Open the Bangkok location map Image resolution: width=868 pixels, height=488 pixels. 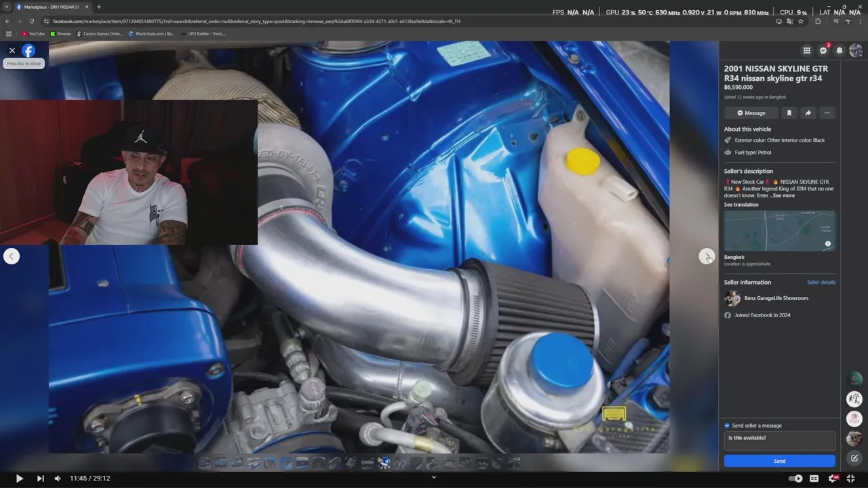pos(780,231)
